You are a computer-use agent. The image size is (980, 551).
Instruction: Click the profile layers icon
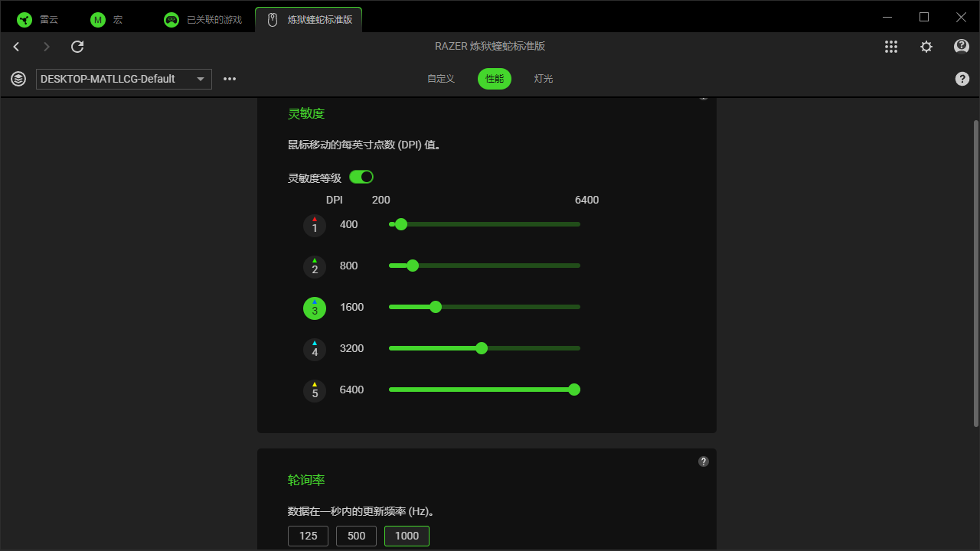click(18, 79)
